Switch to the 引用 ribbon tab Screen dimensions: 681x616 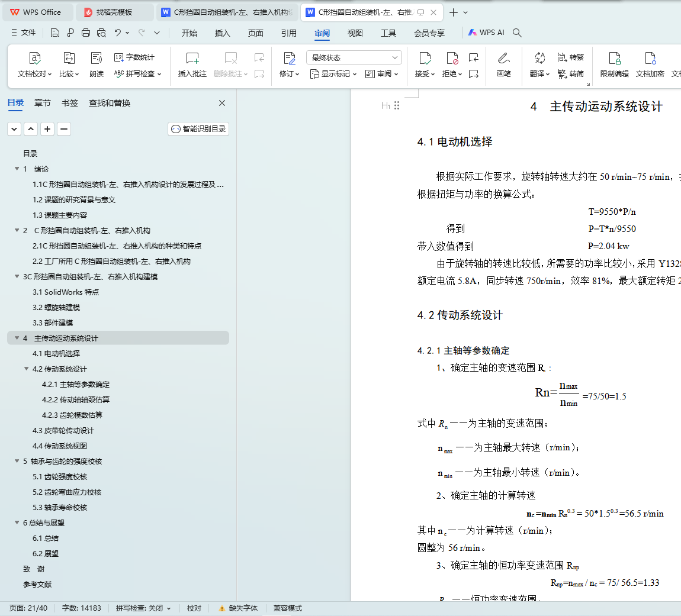(289, 33)
